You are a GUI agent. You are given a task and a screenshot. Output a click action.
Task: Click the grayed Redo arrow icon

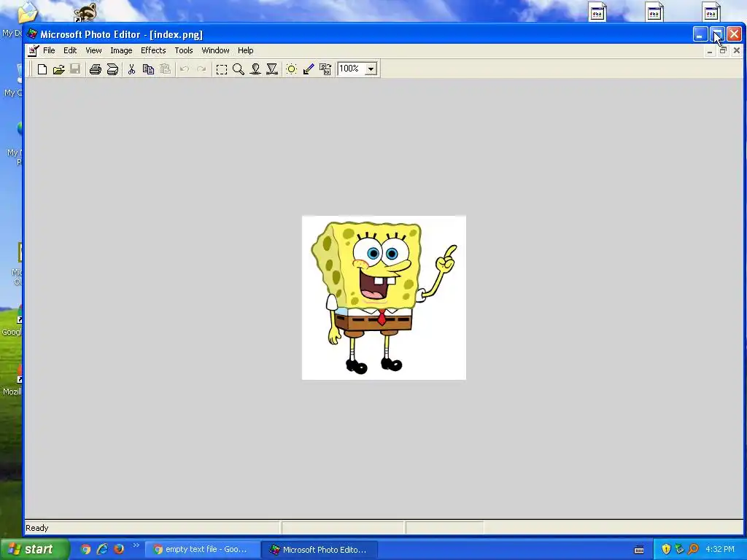(x=201, y=69)
